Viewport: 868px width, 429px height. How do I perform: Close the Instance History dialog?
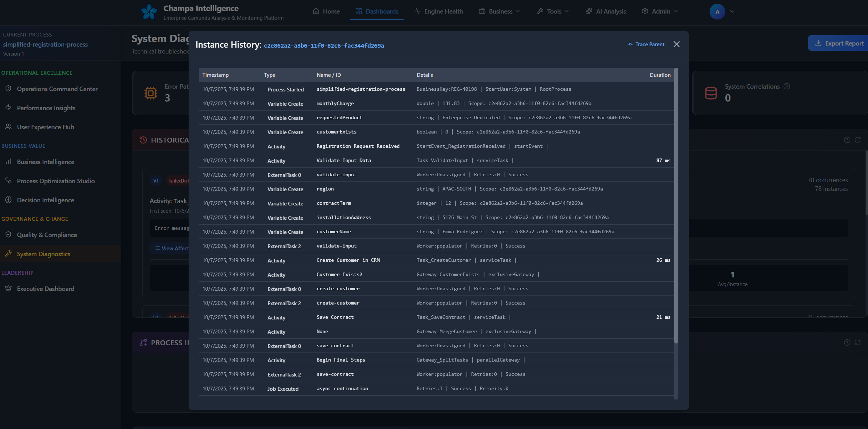[x=676, y=44]
